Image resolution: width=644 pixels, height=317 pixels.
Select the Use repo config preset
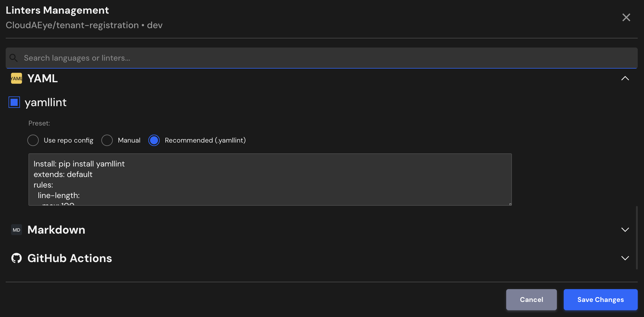(x=33, y=140)
